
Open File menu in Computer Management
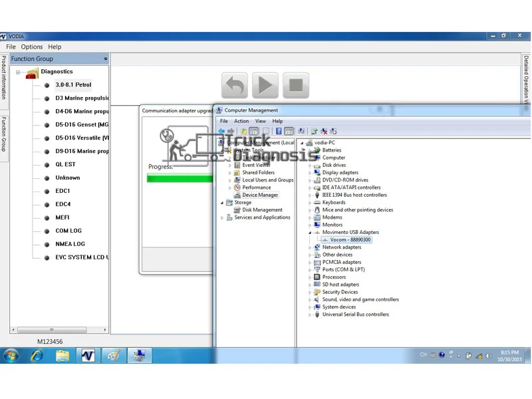click(224, 121)
